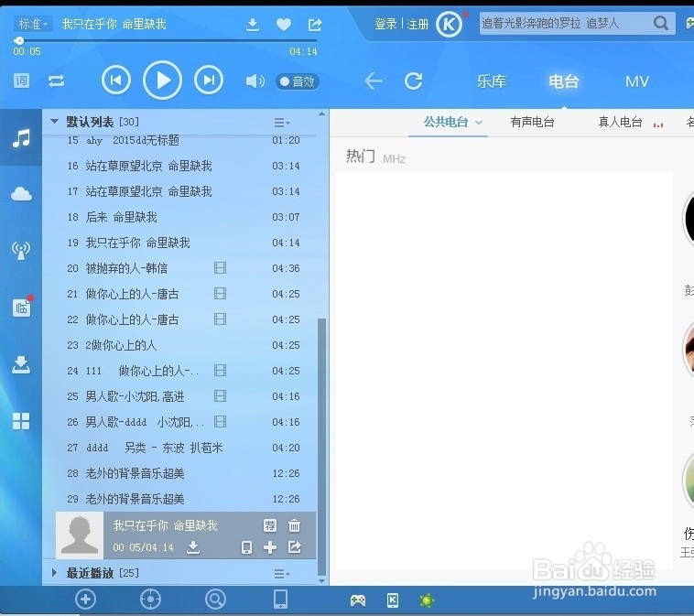Add music with bottom plus icon
The height and width of the screenshot is (616, 694).
coord(85,600)
